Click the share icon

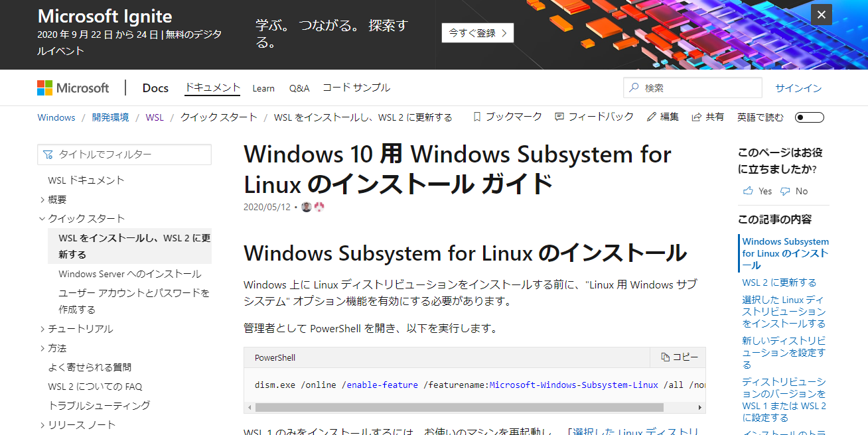click(x=697, y=117)
